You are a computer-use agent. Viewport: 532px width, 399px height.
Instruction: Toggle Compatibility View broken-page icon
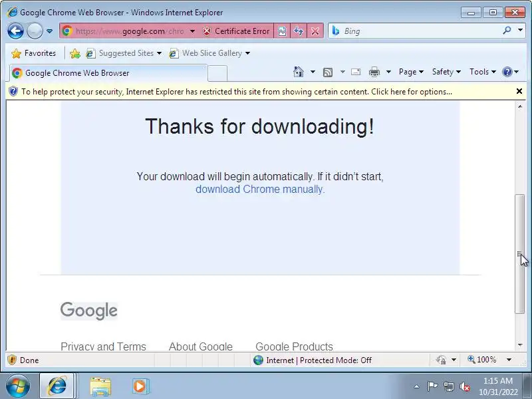point(282,31)
